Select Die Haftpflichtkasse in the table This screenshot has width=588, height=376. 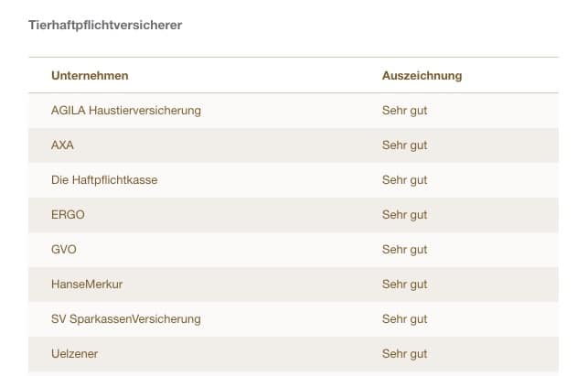pos(104,180)
